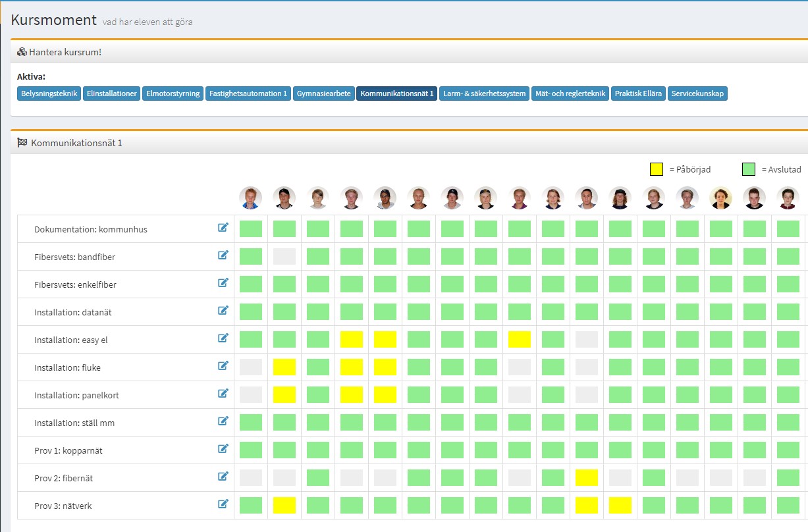Open editor for Installation: panelkort
The width and height of the screenshot is (808, 532).
[223, 394]
